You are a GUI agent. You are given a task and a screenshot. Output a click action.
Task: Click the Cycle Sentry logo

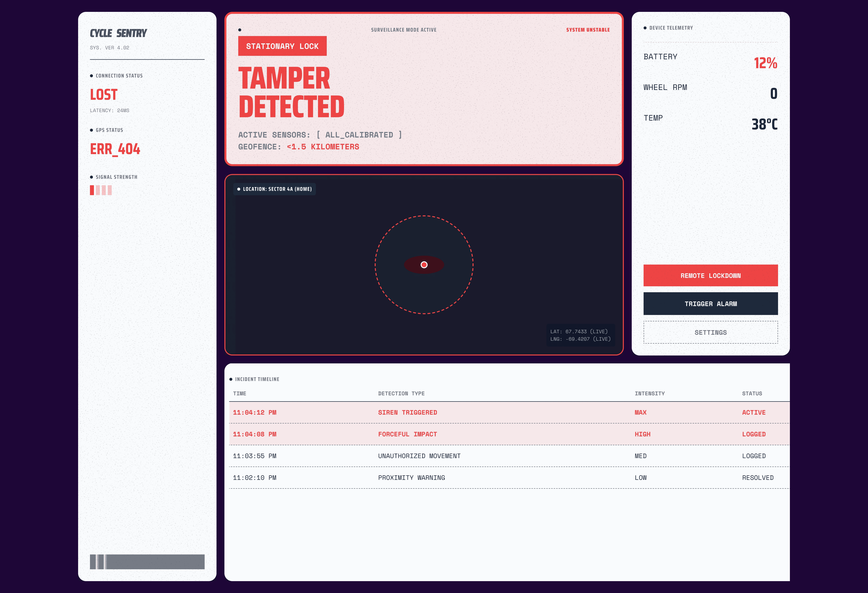coord(118,33)
